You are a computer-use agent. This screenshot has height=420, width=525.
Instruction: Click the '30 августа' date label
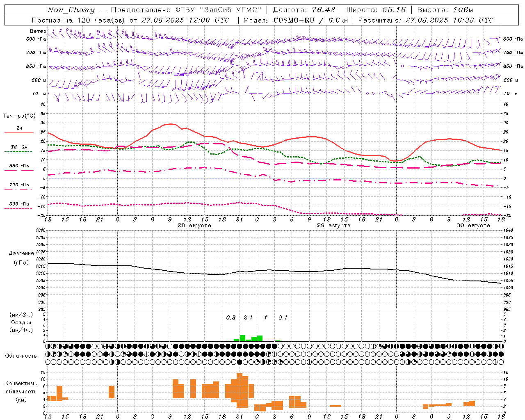[473, 226]
